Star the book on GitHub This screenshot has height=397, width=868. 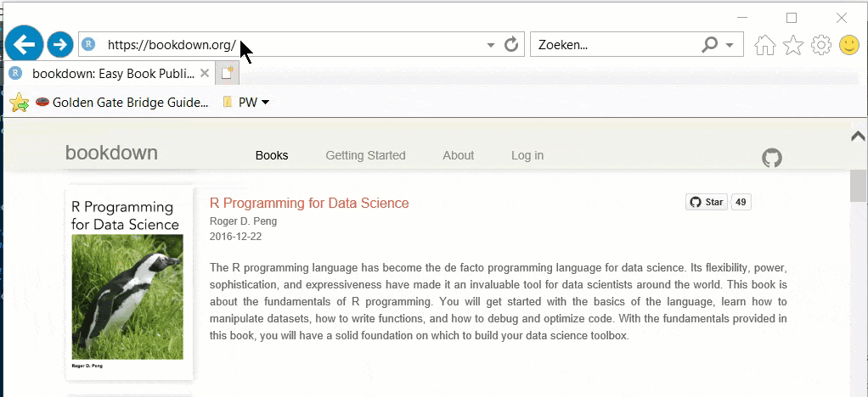[x=707, y=202]
